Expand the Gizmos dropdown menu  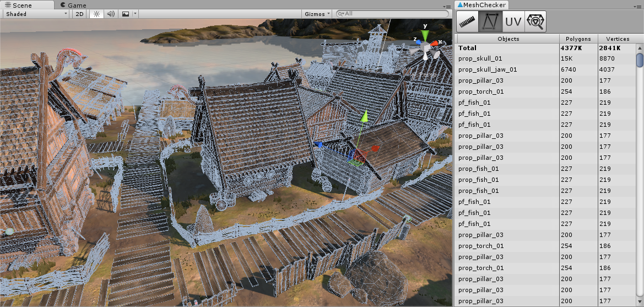pyautogui.click(x=317, y=14)
